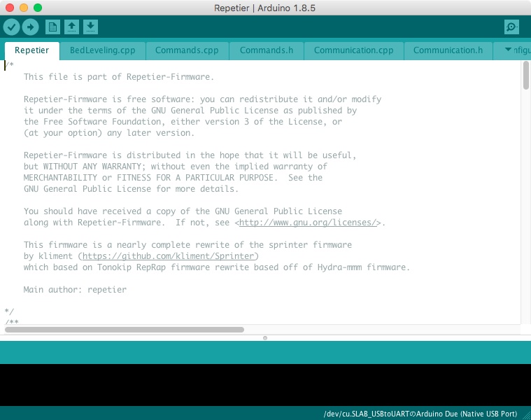The width and height of the screenshot is (531, 420).
Task: Save the sketch with the down-arrow icon
Action: pos(90,27)
